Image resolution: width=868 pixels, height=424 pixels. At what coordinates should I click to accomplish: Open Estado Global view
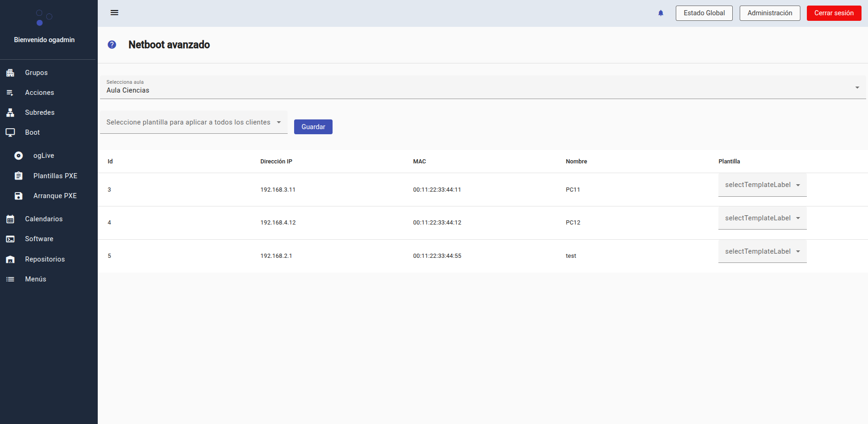tap(704, 13)
